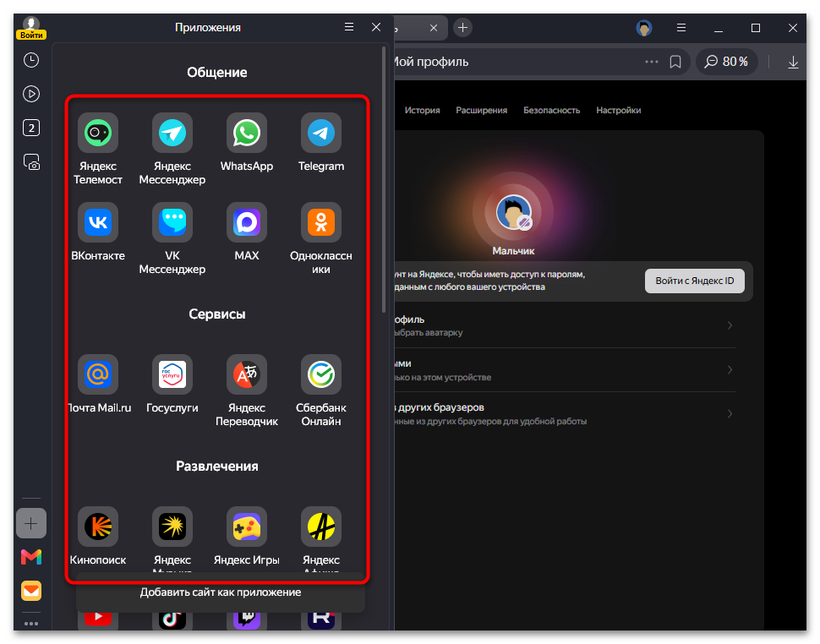Viewport: 820px width, 644px height.
Task: Switch to Настройки tab
Action: (619, 111)
